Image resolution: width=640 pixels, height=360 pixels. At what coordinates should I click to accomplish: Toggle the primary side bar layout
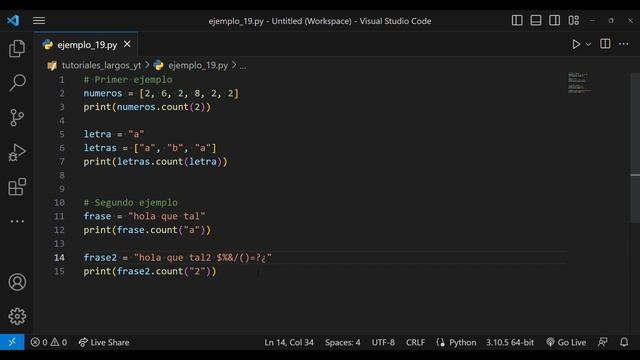click(x=517, y=20)
